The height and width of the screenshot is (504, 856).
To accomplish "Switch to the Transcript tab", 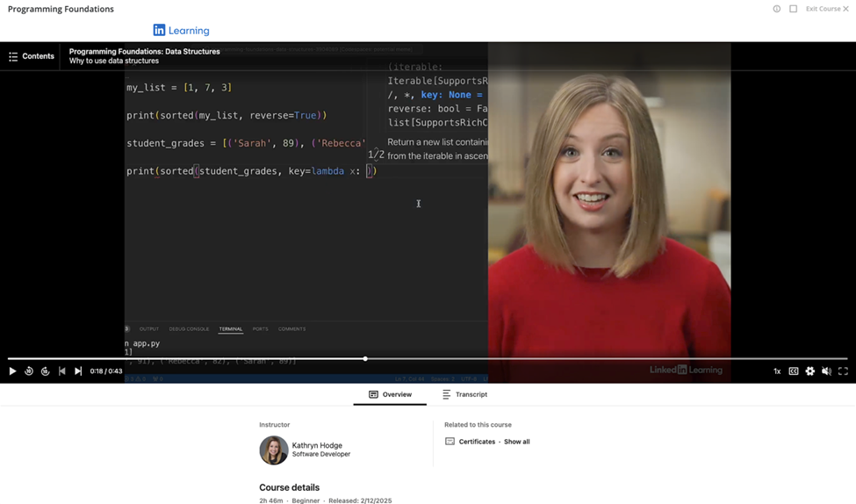I will tap(464, 394).
